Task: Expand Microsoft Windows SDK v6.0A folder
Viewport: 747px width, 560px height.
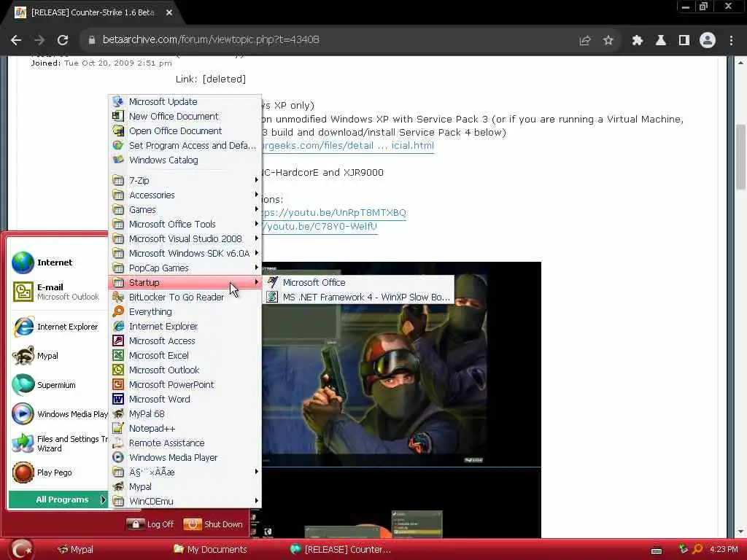Action: coord(185,253)
